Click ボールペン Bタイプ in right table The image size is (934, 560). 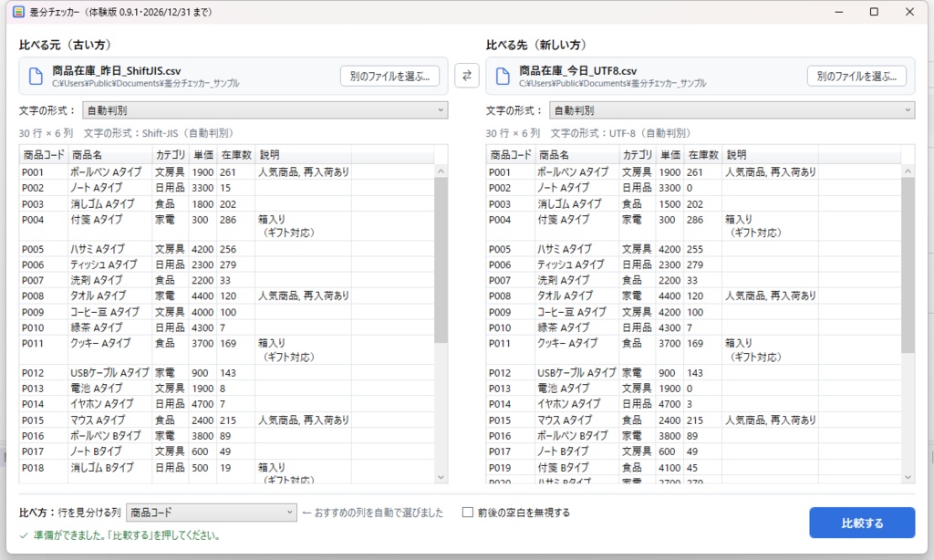(x=573, y=435)
